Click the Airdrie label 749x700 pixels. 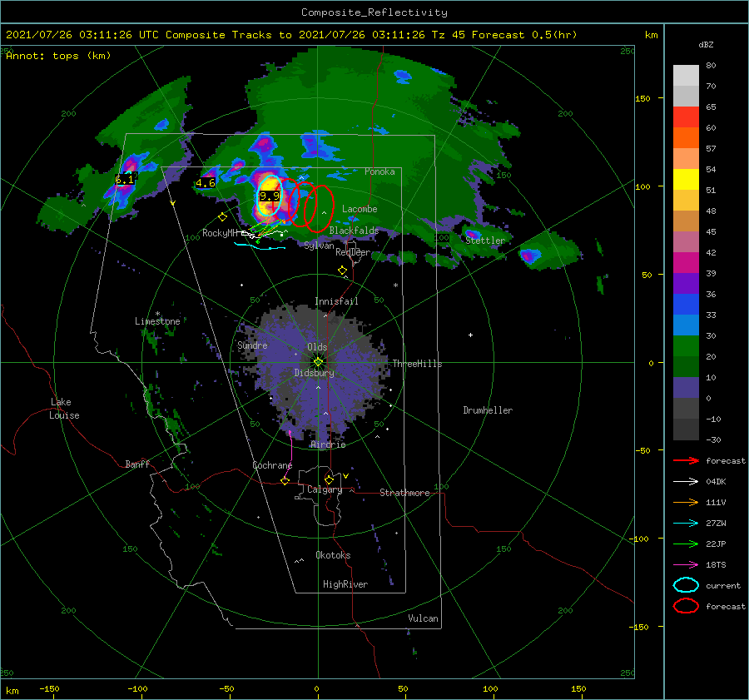click(x=328, y=444)
